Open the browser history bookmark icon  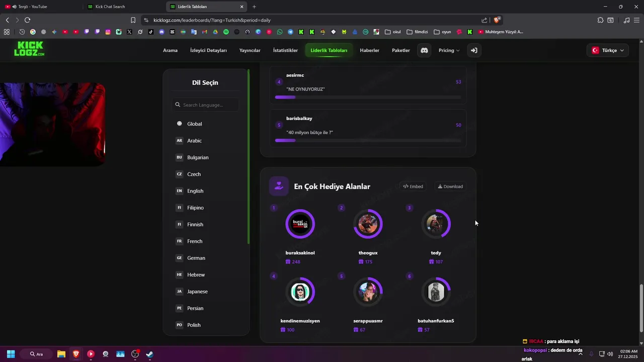pos(22,32)
